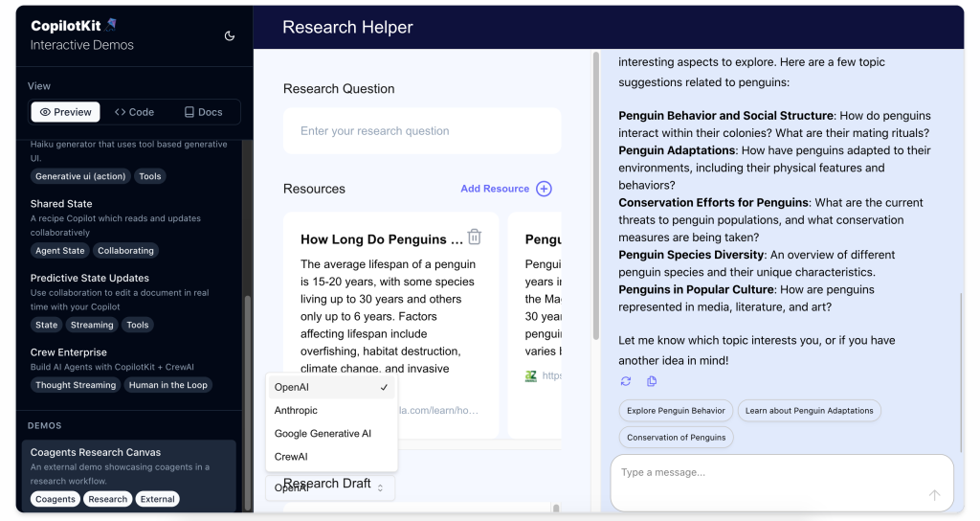Open the Docs tab
The height and width of the screenshot is (521, 980).
pyautogui.click(x=203, y=112)
